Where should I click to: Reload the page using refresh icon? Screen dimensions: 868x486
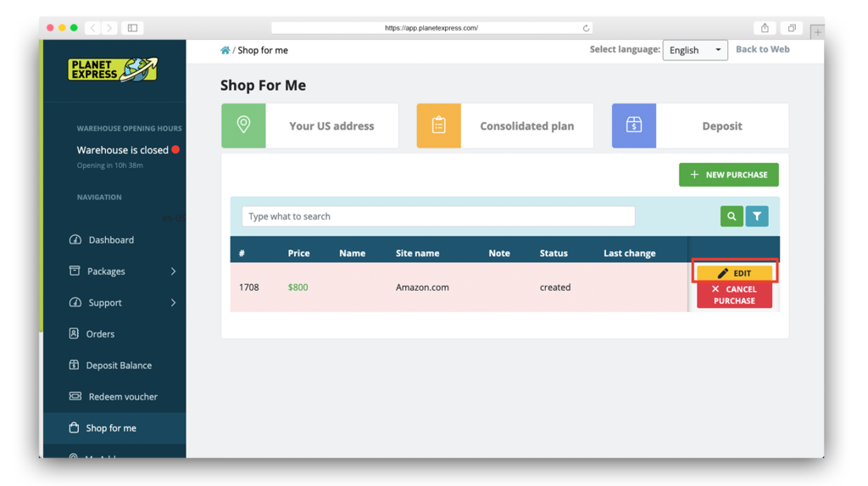tap(586, 28)
